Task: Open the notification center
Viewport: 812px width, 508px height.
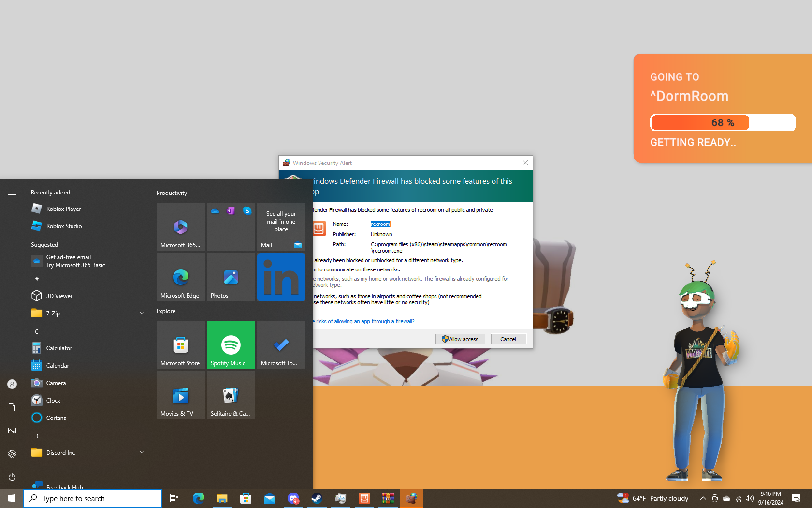Action: (x=796, y=498)
